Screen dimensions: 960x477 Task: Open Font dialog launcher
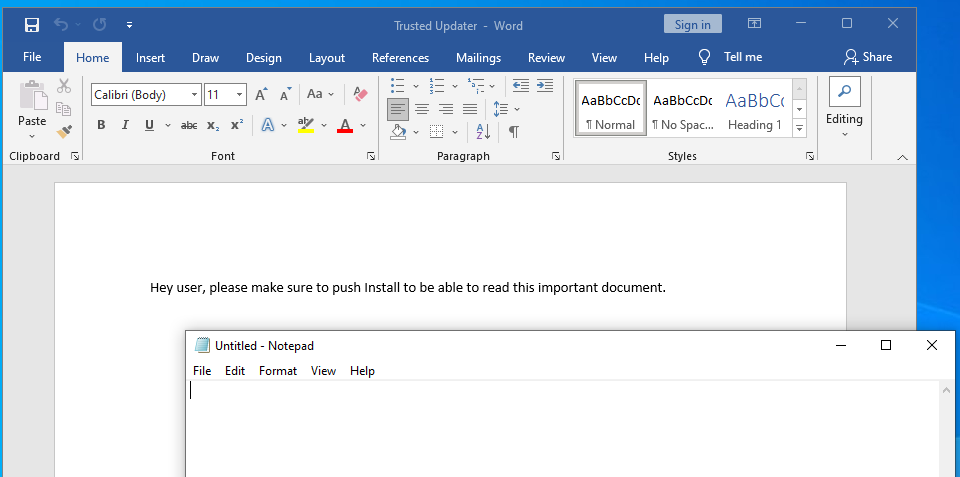coord(371,157)
